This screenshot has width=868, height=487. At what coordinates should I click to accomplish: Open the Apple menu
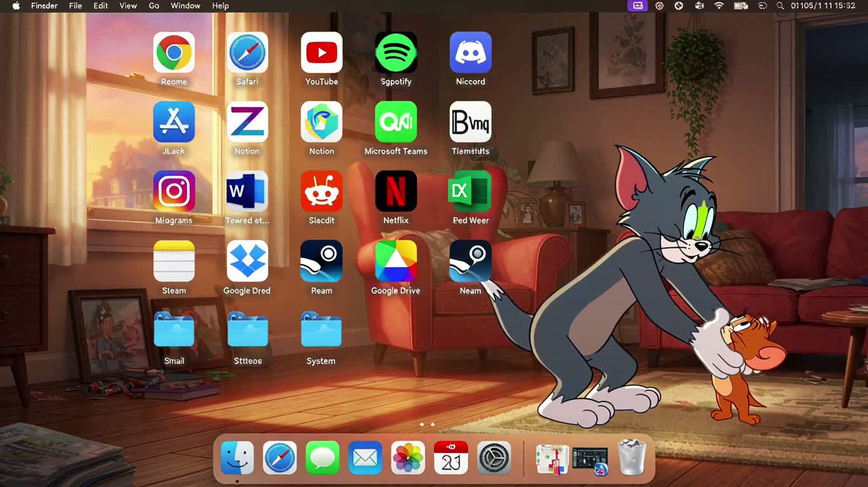pos(16,6)
